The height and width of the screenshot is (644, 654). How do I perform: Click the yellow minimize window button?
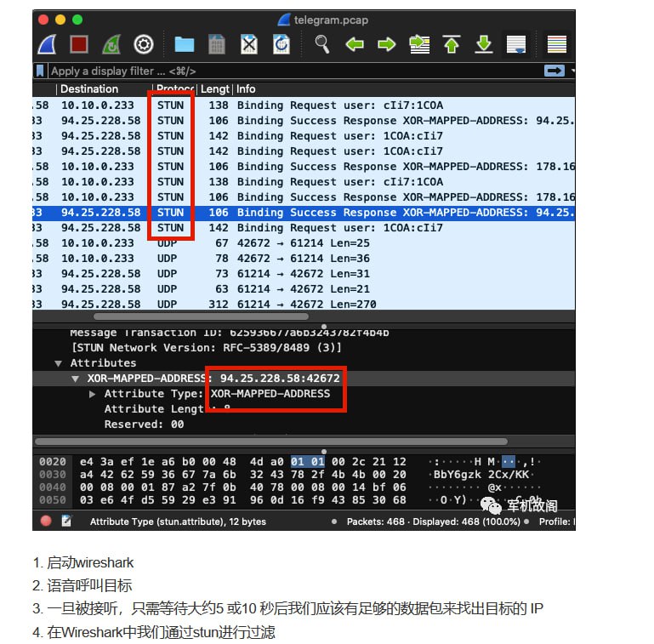click(60, 20)
